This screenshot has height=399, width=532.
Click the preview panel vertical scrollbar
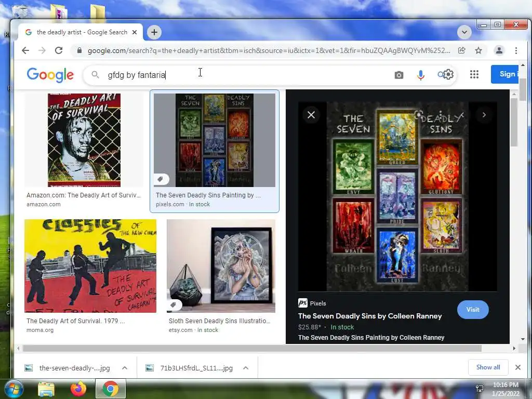514,122
